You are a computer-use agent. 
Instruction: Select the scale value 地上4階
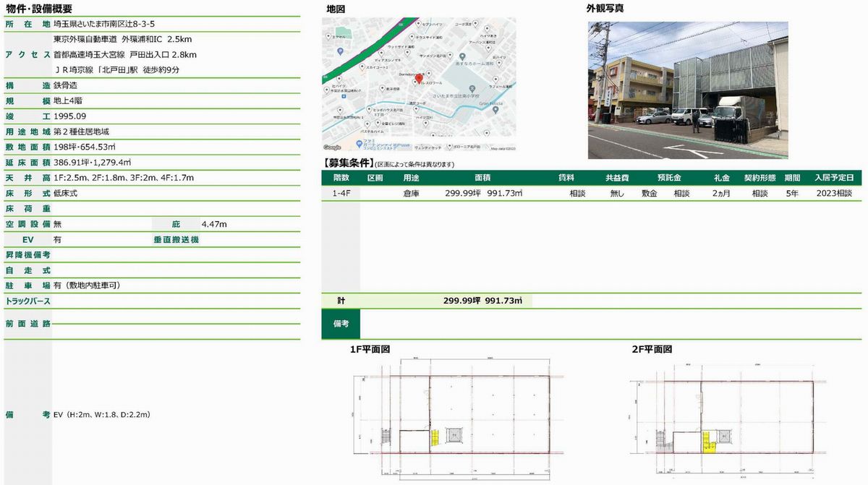click(x=69, y=101)
